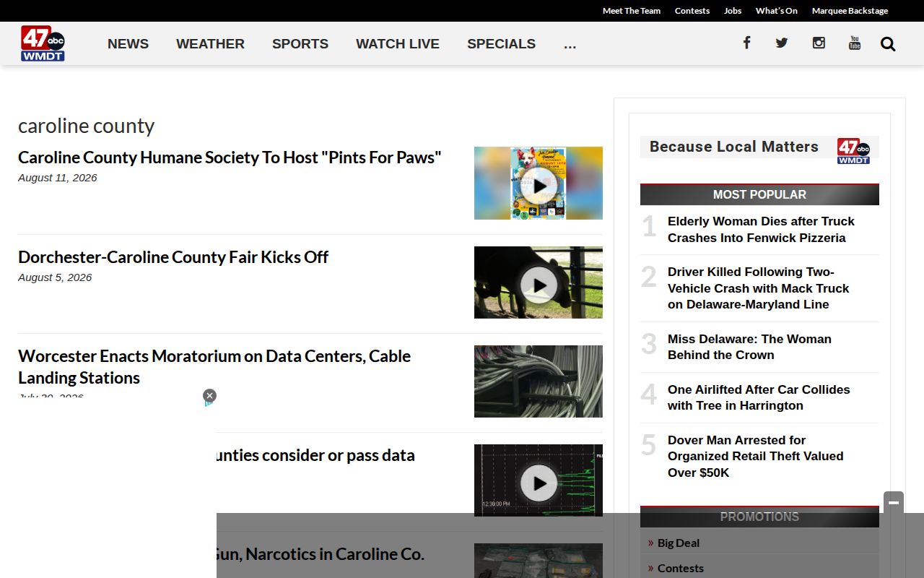924x578 pixels.
Task: Open the Twitter social icon
Action: (x=782, y=43)
